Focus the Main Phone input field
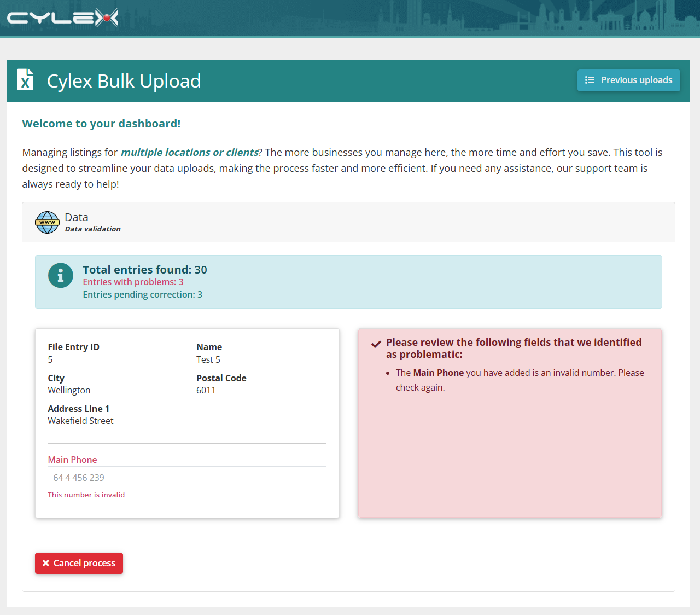This screenshot has height=615, width=700. (187, 477)
